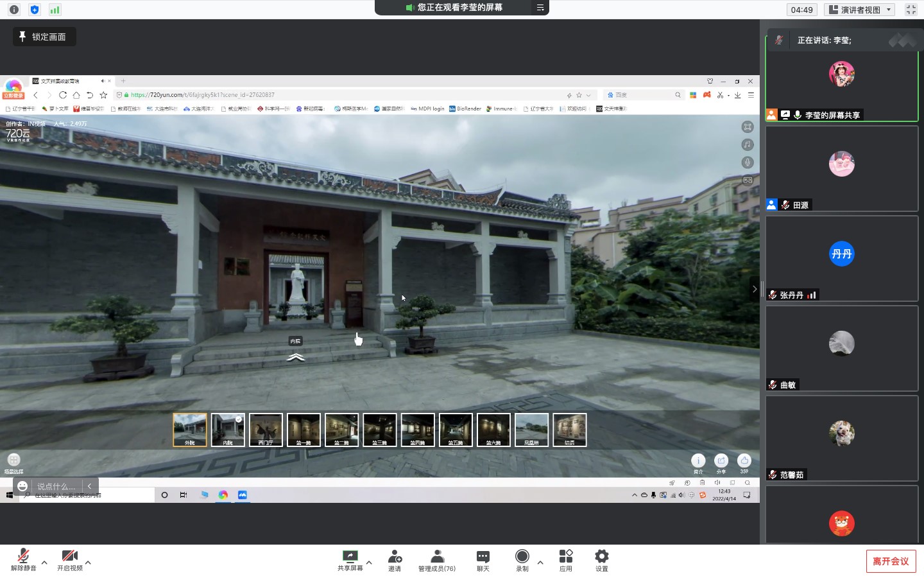Show meeting info icon at top-left
Image resolution: width=924 pixels, height=578 pixels.
(x=14, y=10)
